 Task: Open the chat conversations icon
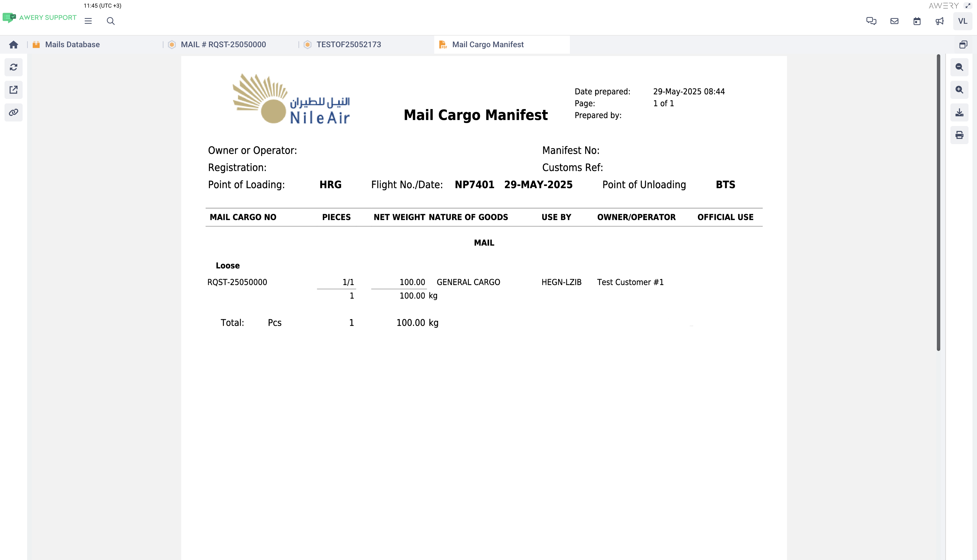point(871,21)
